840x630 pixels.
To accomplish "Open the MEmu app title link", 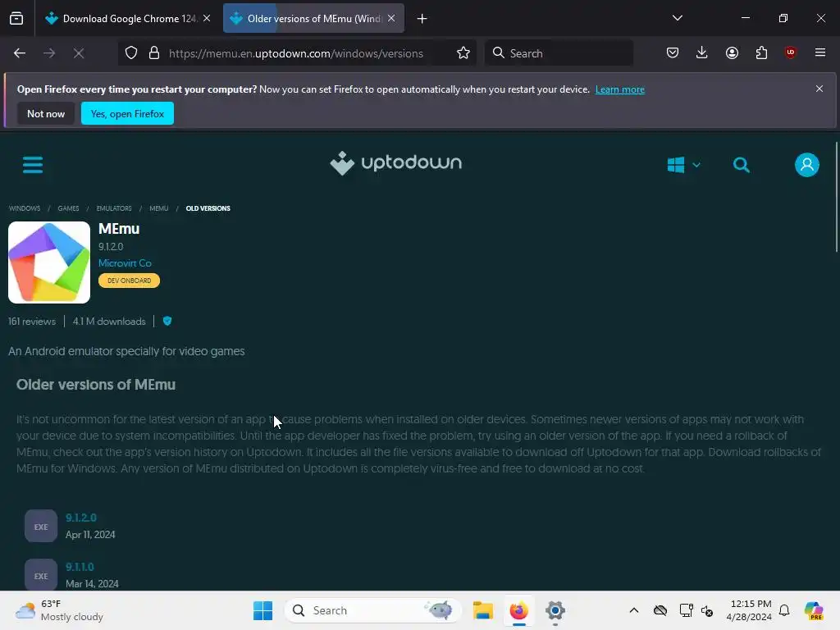I will click(x=119, y=229).
